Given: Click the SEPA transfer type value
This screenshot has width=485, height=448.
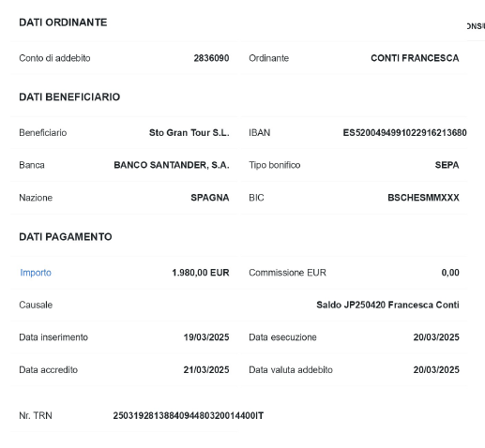Looking at the screenshot, I should pos(447,165).
